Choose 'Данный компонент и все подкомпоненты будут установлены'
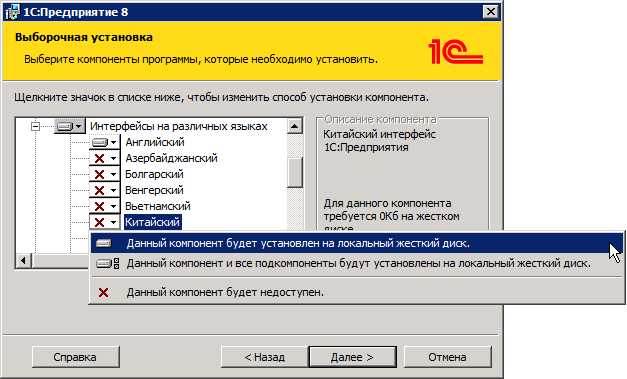627x379 pixels. point(356,263)
